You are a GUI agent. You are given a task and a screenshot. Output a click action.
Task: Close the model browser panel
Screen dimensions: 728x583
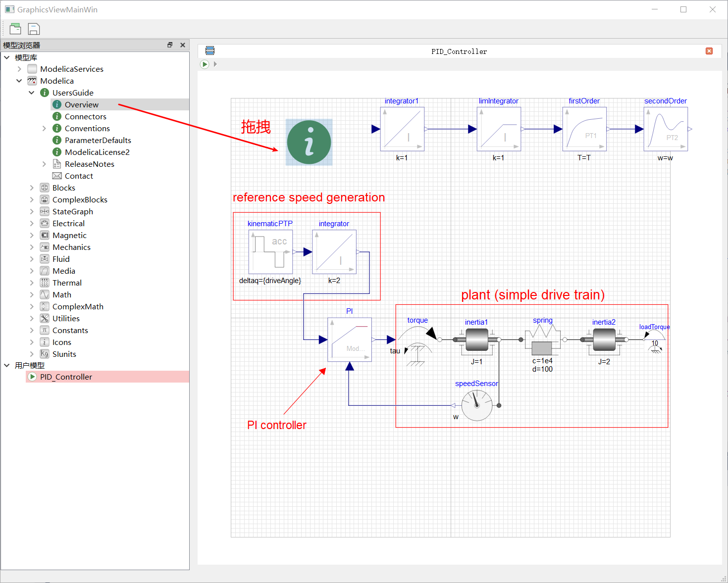183,45
